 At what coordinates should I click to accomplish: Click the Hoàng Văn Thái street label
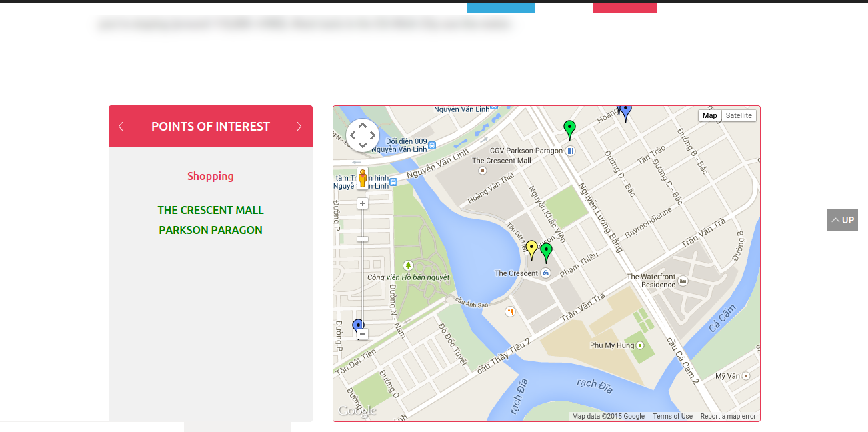click(x=491, y=187)
